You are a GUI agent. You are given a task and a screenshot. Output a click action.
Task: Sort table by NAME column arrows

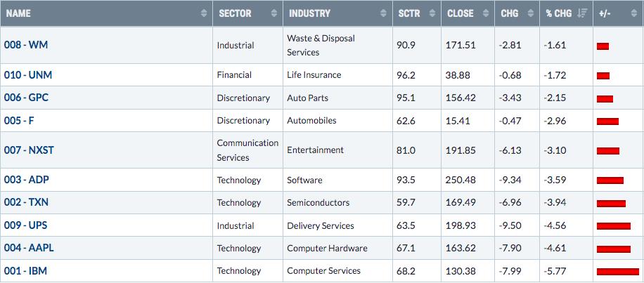pos(204,13)
